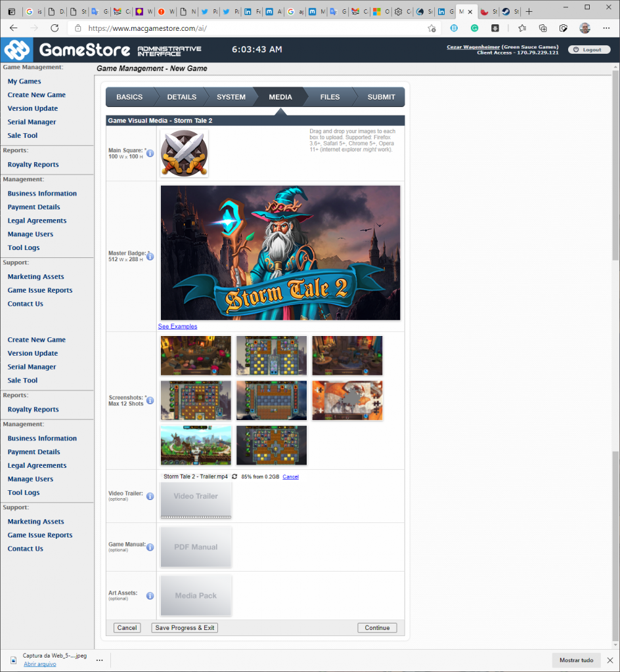The image size is (620, 672).
Task: Open the See Examples link
Action: coord(177,327)
